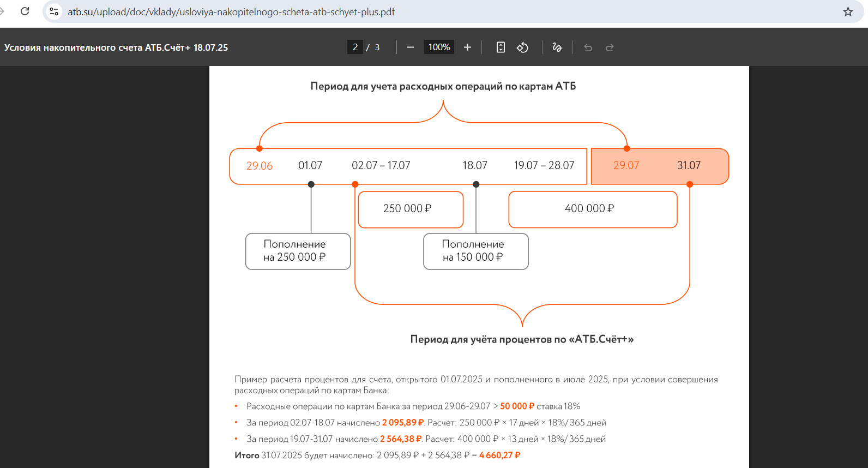Screen dimensions: 868x468
Task: Click the date range 02.07 – 17.07
Action: (381, 165)
